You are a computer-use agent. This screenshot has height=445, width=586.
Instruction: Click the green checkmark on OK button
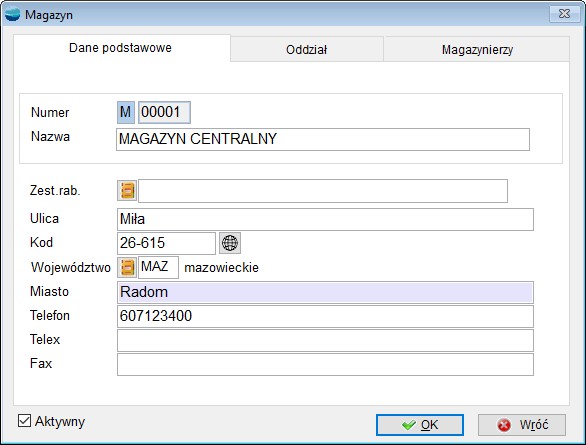coord(408,425)
